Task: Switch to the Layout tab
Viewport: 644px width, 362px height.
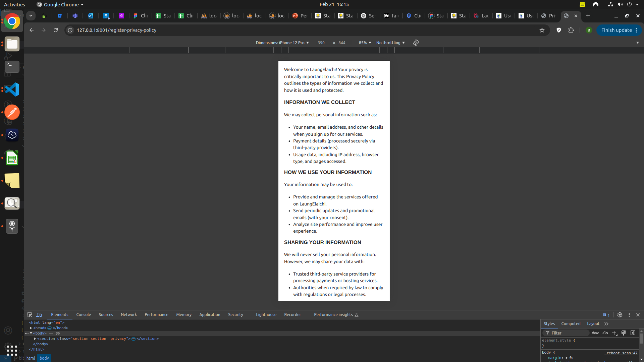Action: 593,324
